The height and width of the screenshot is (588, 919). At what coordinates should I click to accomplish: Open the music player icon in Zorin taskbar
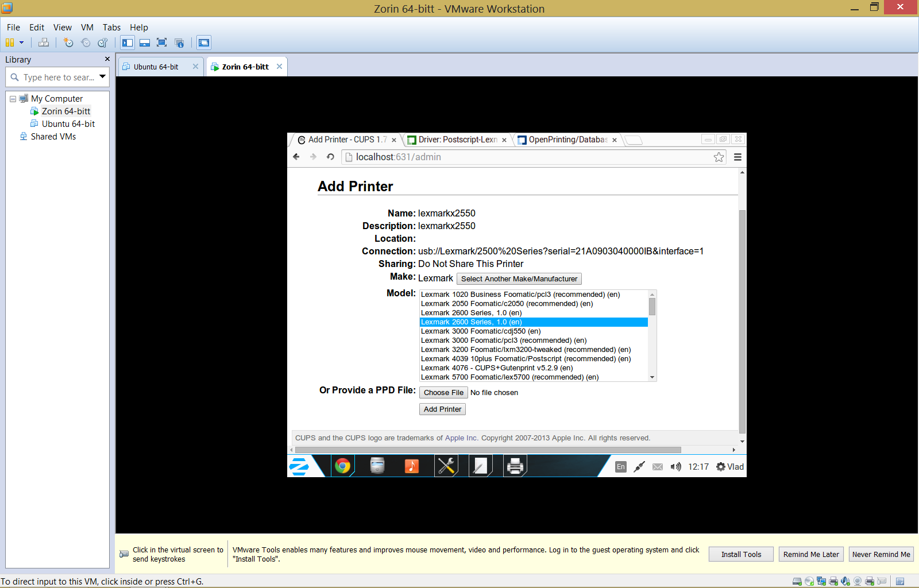412,466
